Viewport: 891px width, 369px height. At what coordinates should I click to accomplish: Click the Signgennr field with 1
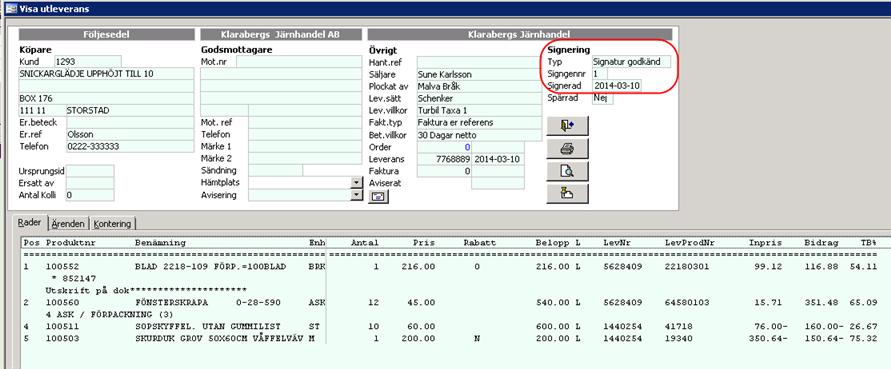(599, 74)
